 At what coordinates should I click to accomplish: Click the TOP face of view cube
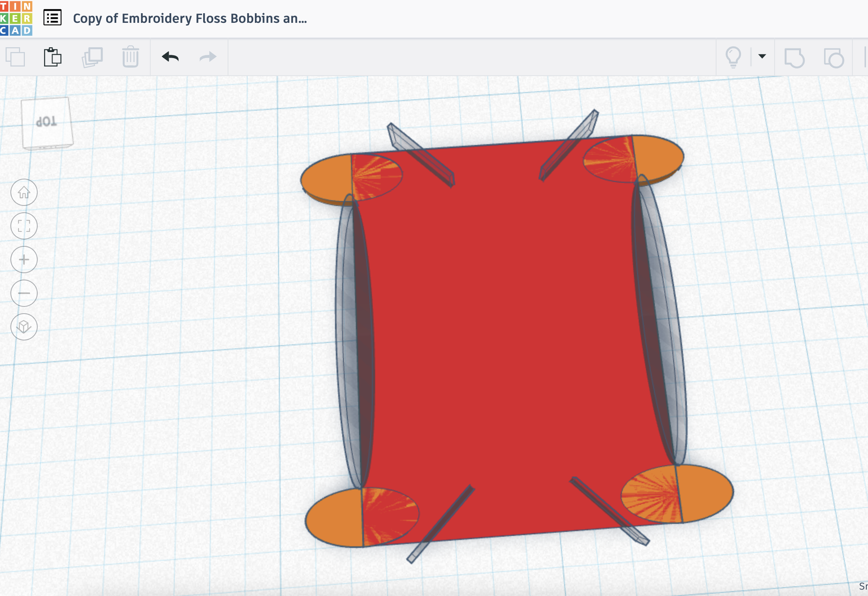(46, 121)
